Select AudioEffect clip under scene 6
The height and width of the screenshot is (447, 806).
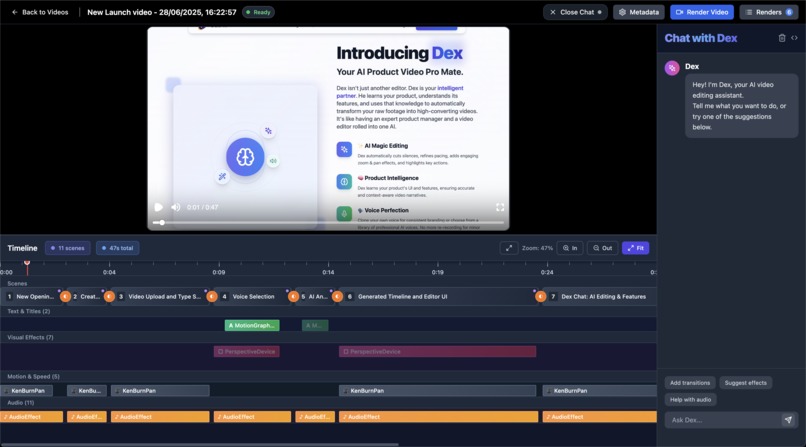click(x=438, y=417)
